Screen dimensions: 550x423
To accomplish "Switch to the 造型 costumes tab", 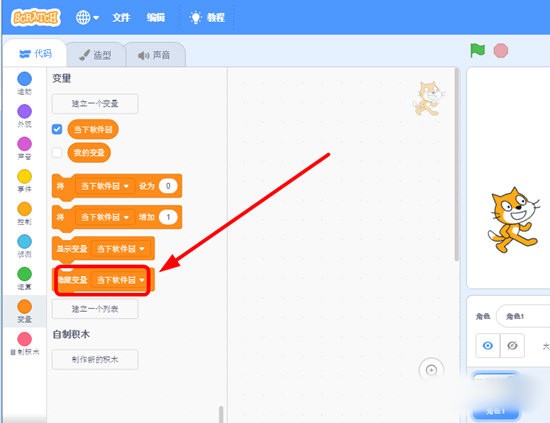I will coord(95,55).
